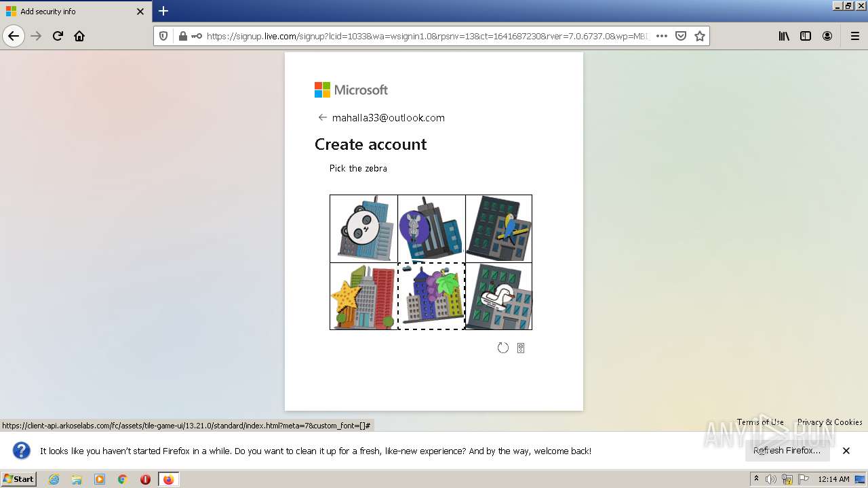Open the network tray icon
This screenshot has height=488, width=868.
(787, 479)
